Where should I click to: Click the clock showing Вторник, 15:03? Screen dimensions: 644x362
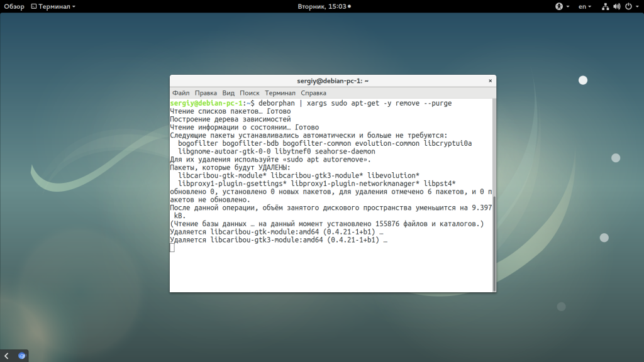pos(323,6)
